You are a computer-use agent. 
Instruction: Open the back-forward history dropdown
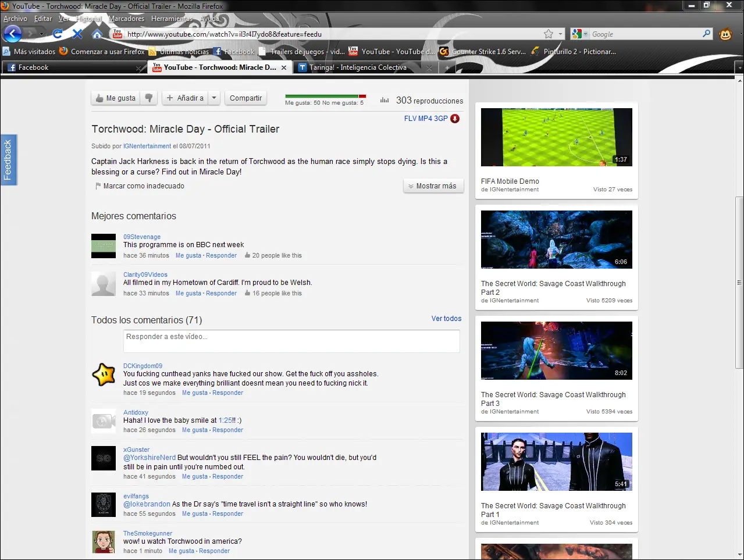[41, 34]
